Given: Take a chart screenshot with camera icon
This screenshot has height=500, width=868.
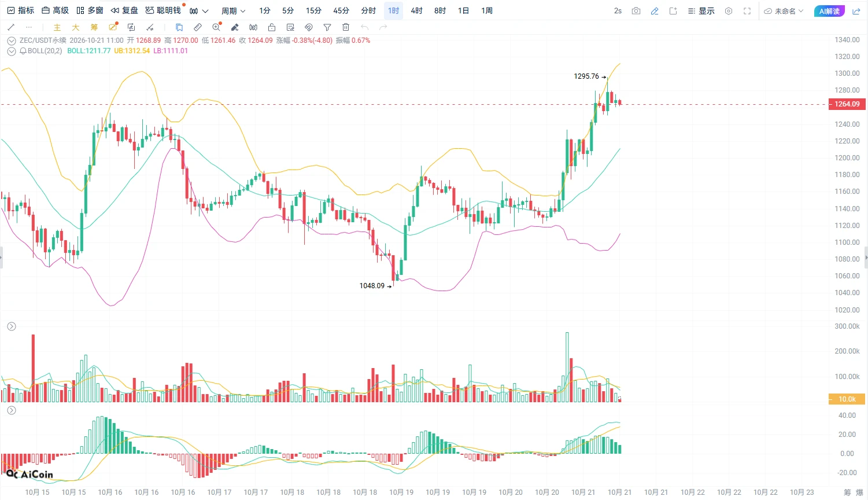Looking at the screenshot, I should point(636,11).
